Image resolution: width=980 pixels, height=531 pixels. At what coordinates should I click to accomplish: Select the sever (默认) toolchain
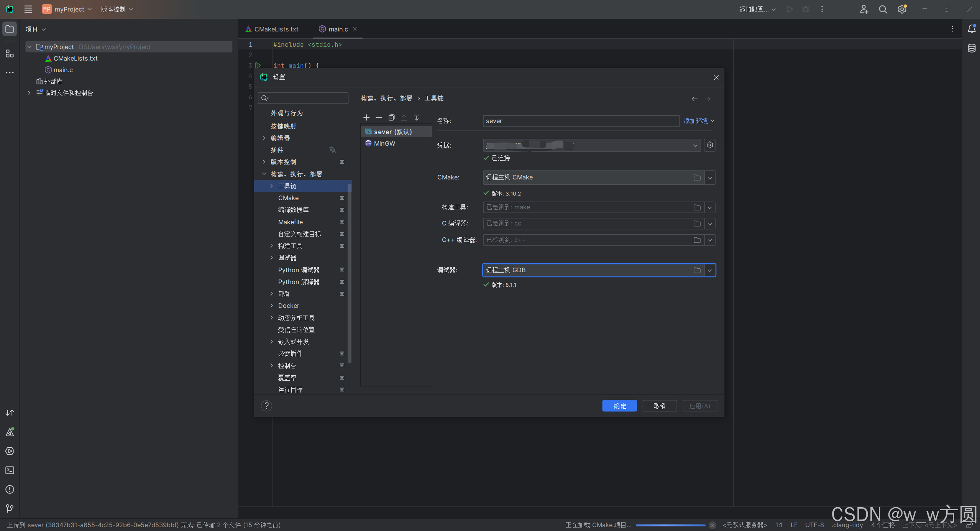396,132
